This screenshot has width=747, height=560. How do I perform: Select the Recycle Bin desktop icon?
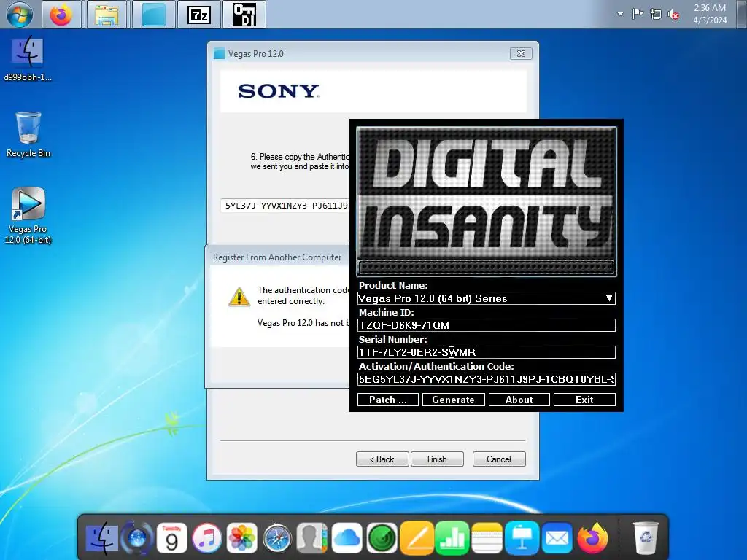(28, 134)
